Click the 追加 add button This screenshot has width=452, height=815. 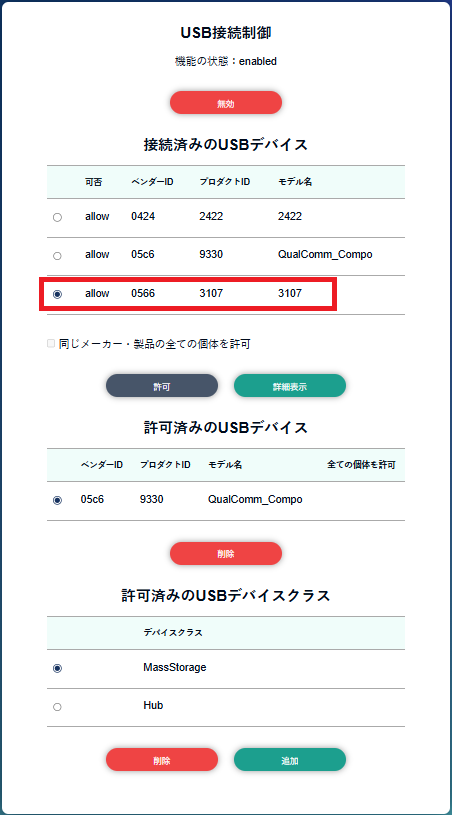coord(290,760)
